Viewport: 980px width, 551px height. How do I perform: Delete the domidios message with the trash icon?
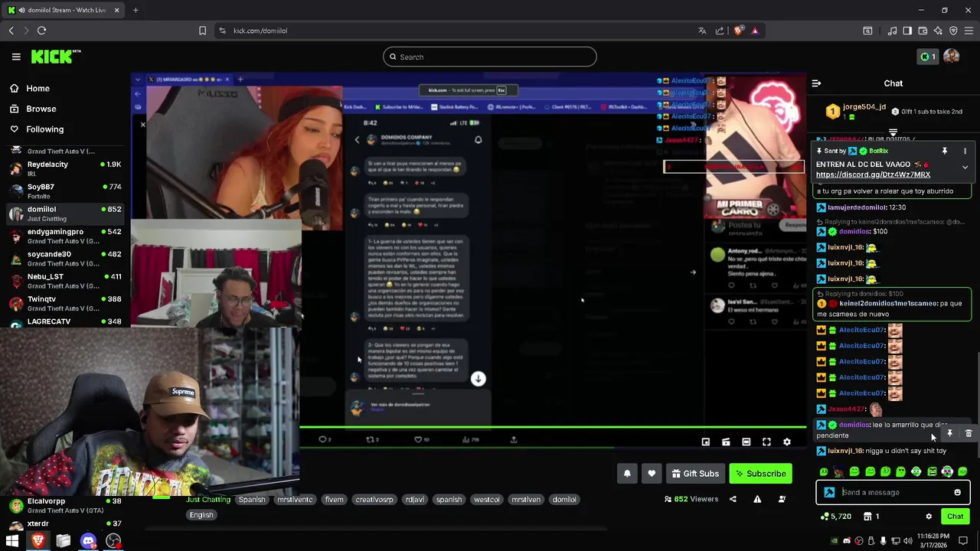point(969,434)
